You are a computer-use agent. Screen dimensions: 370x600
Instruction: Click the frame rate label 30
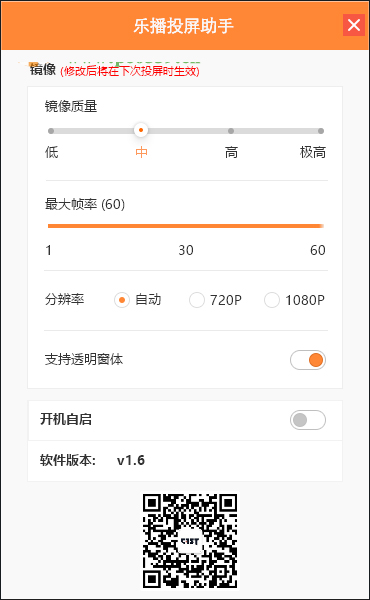click(x=186, y=250)
